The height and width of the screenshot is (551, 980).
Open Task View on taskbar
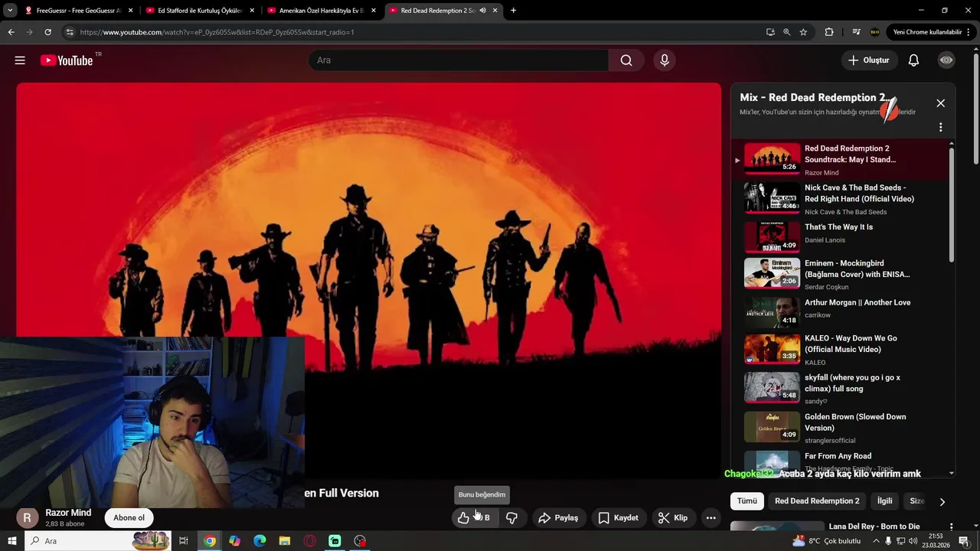(x=184, y=541)
